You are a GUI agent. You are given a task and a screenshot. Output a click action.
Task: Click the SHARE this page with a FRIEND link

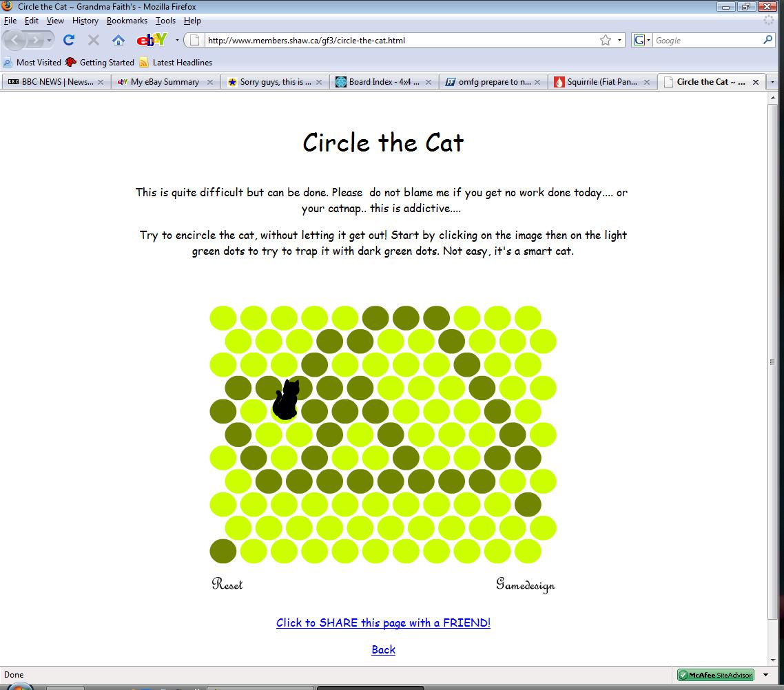[x=383, y=623]
